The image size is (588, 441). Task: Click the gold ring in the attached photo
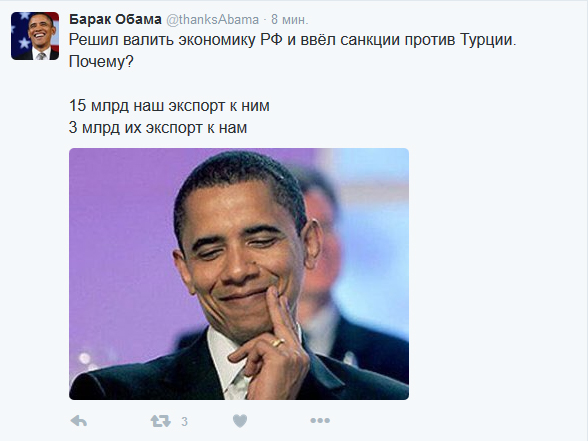(x=278, y=342)
